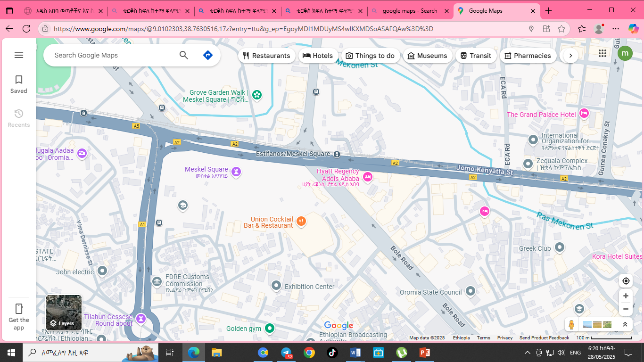Click Send Product Feedback
Image resolution: width=644 pixels, height=362 pixels.
point(544,337)
